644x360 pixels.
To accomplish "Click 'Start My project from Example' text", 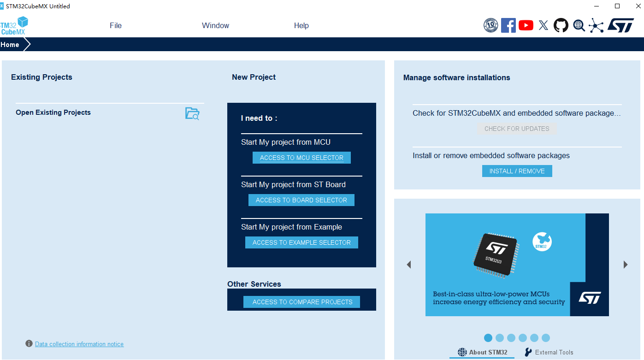I will (291, 227).
